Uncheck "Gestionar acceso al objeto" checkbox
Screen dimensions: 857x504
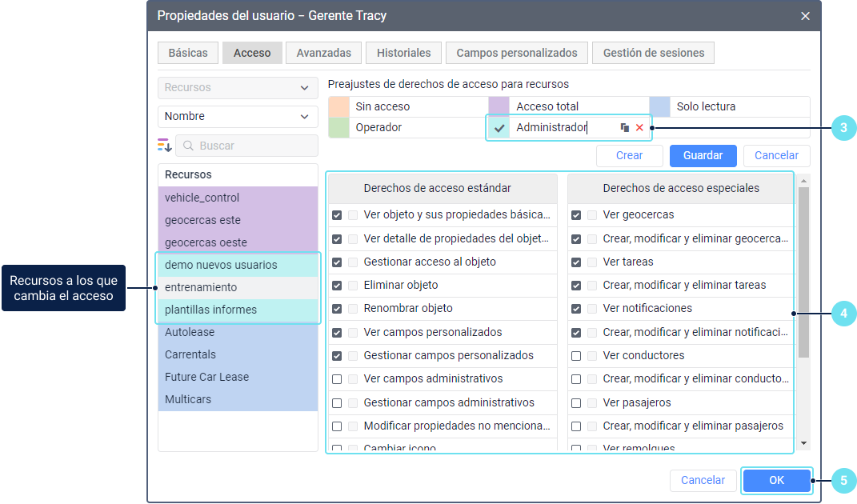(337, 262)
